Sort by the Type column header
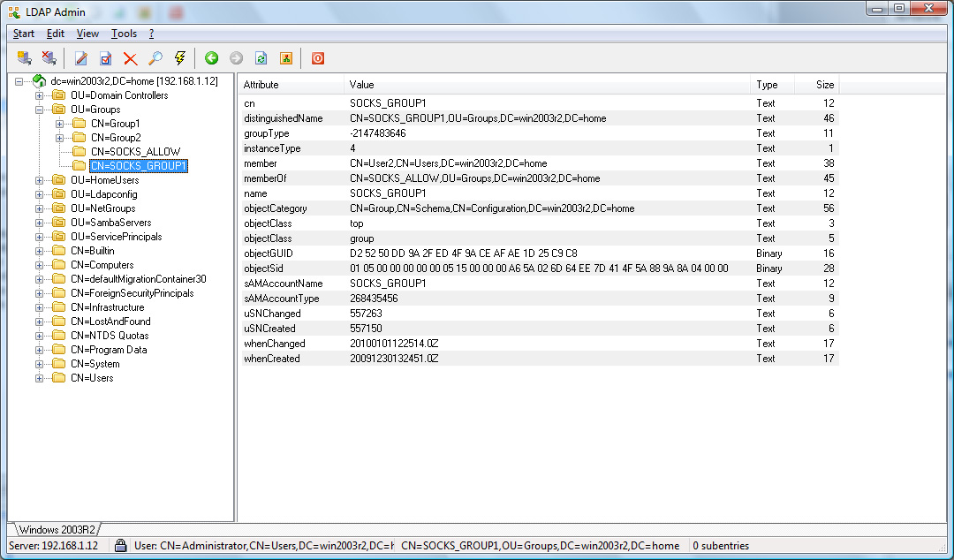Viewport: 954px width, 560px height. [x=772, y=85]
